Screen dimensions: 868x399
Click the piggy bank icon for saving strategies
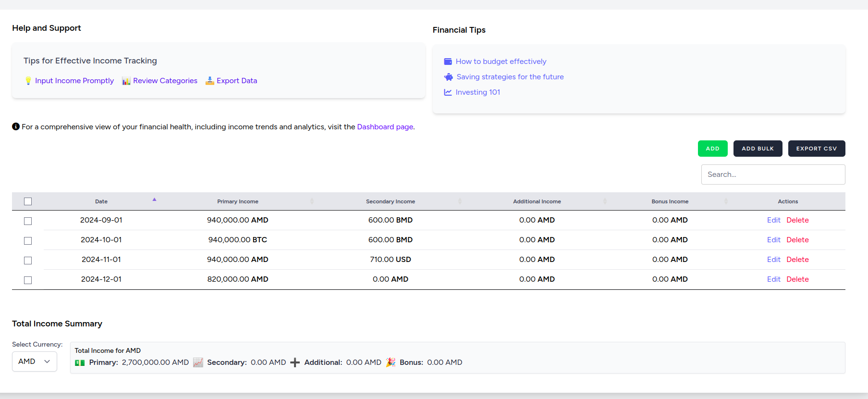[x=449, y=77]
